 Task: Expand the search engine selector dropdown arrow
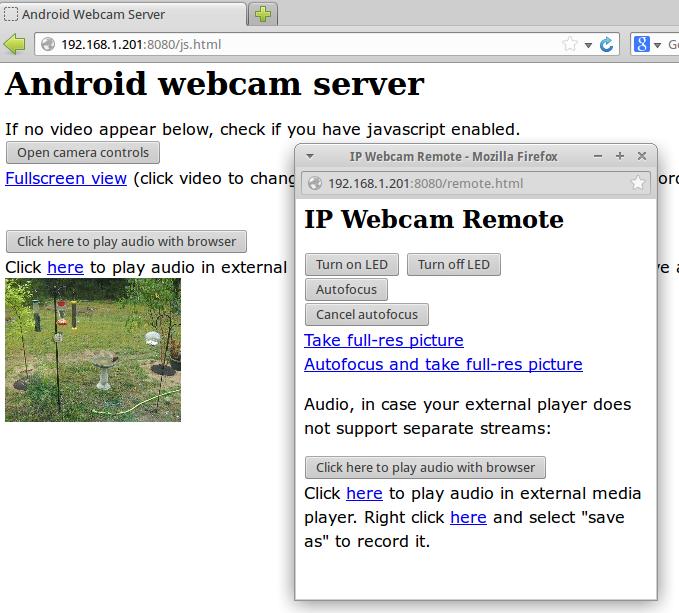coord(657,45)
